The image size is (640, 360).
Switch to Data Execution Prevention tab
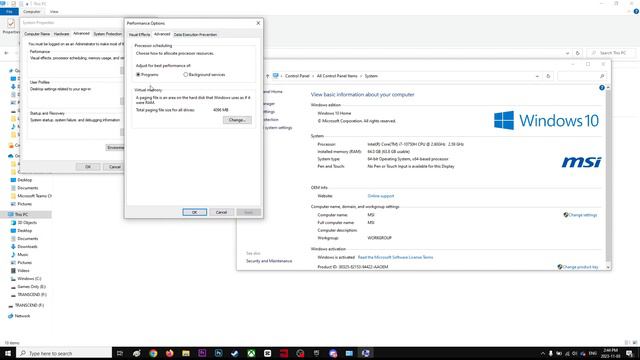tap(195, 35)
